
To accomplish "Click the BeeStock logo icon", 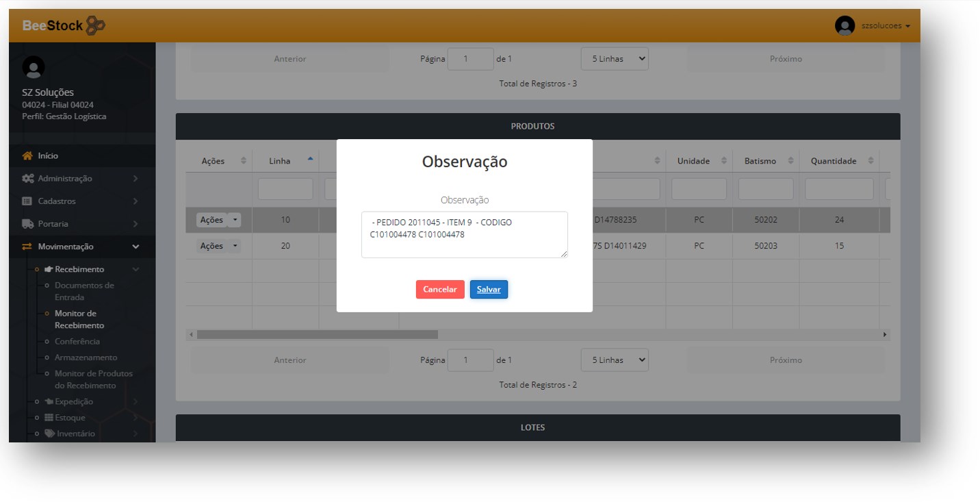I will coord(96,26).
